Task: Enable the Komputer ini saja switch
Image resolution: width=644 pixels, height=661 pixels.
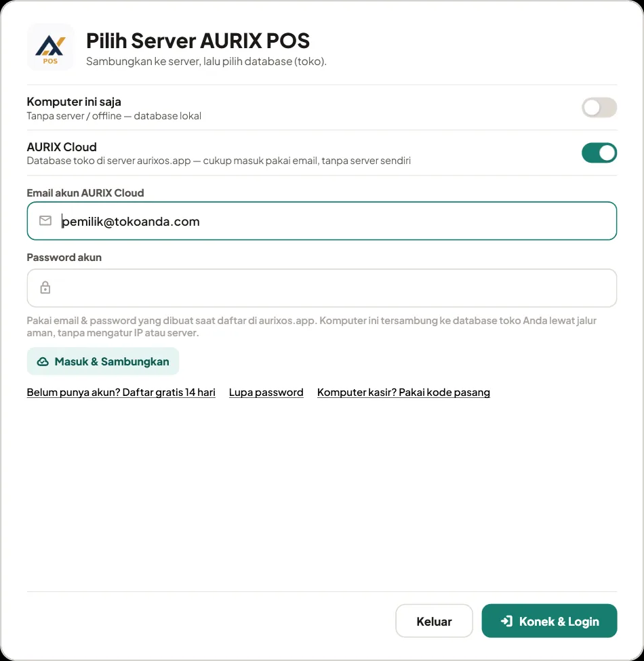Action: click(x=599, y=108)
